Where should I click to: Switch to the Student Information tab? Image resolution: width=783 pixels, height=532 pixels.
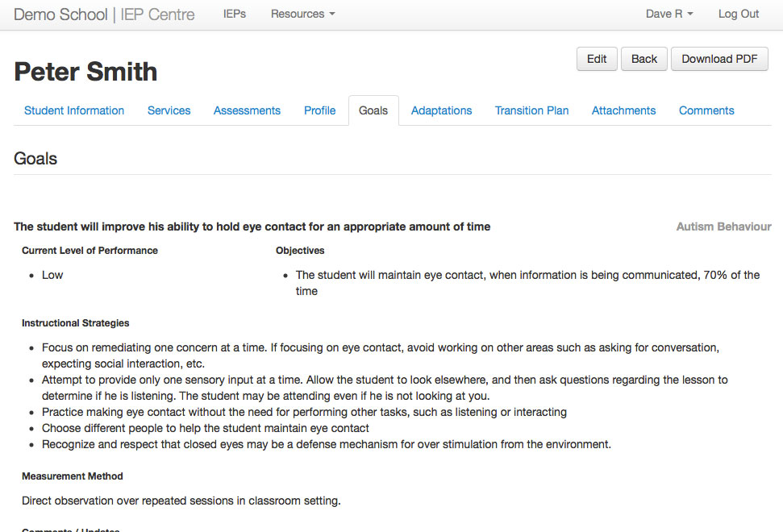coord(74,110)
